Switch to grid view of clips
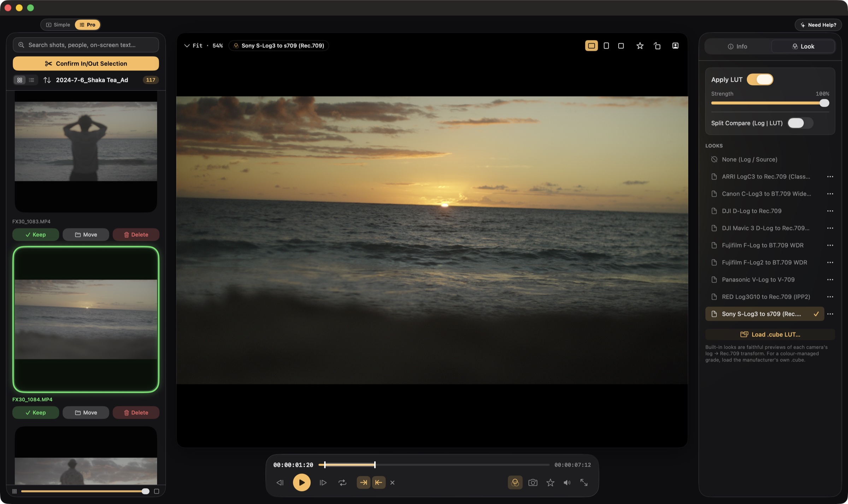Screen dimensions: 848x504 click(x=20, y=80)
